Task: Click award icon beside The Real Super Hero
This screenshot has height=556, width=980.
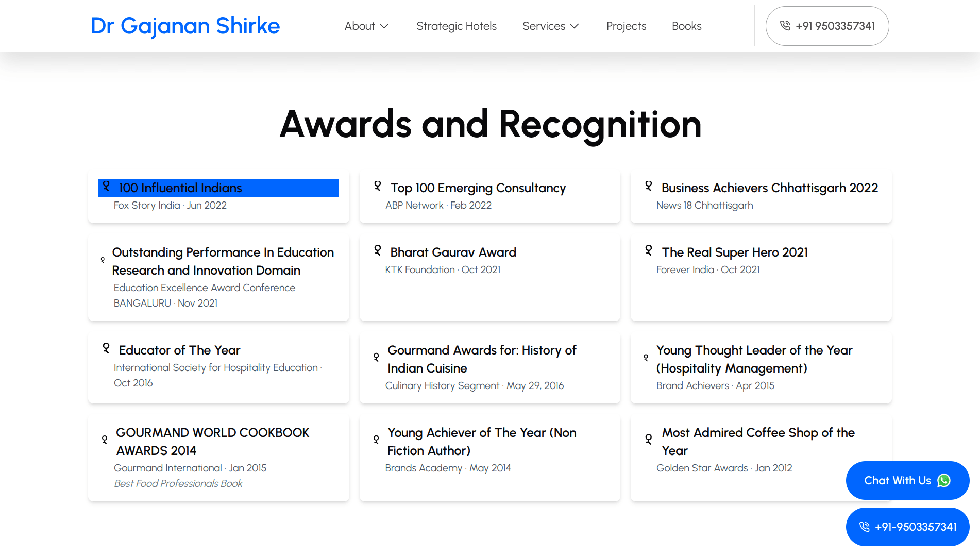Action: (649, 250)
